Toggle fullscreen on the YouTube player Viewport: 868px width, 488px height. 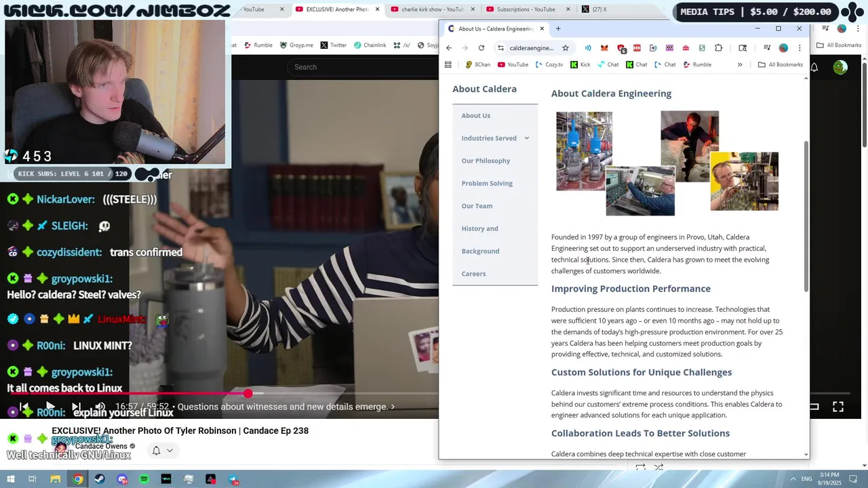tap(838, 407)
